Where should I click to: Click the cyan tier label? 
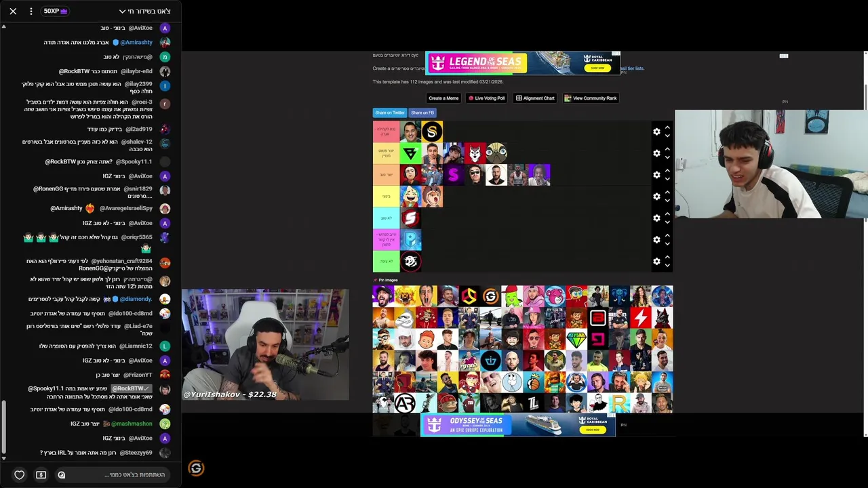click(386, 218)
